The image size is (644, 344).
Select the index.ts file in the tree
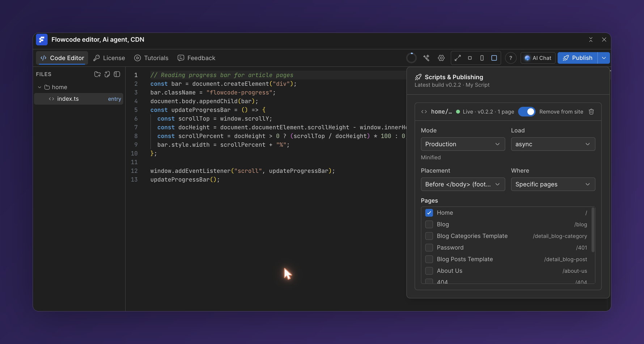pyautogui.click(x=79, y=99)
